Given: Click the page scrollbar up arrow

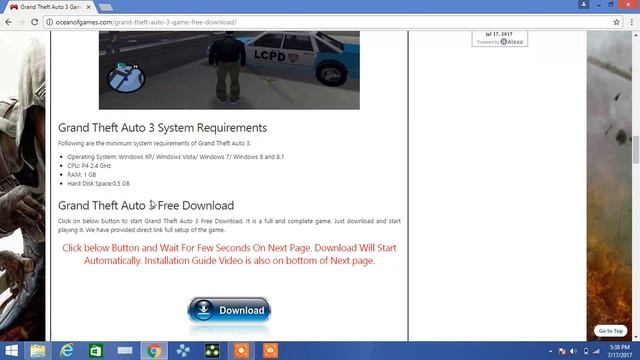Looking at the screenshot, I should (636, 35).
